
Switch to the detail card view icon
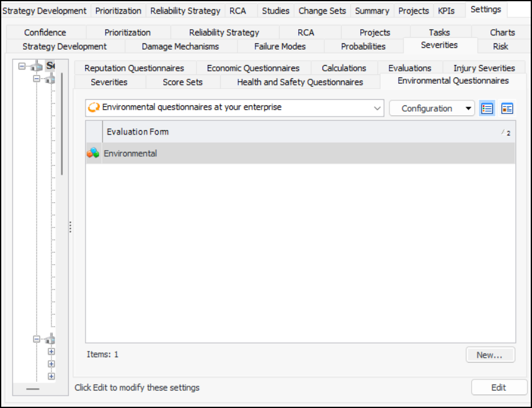pyautogui.click(x=507, y=109)
